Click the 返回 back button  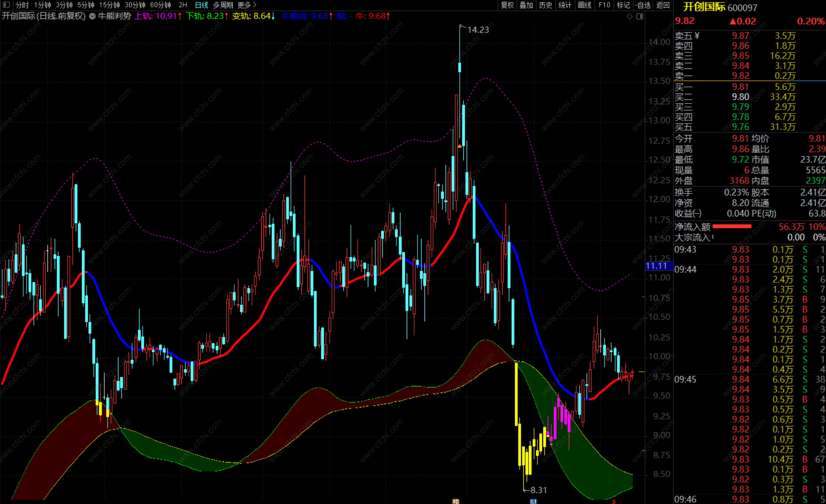[663, 5]
